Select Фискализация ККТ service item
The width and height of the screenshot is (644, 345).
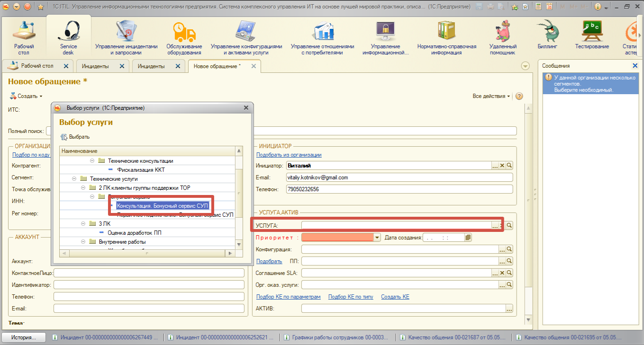coord(141,170)
